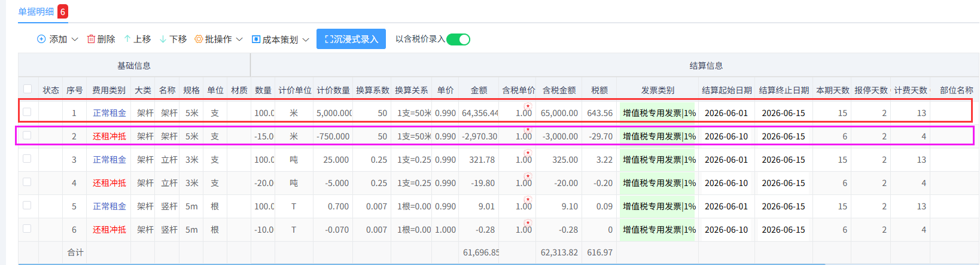Click row 2 结算起始日期 2026-06-10 cell

point(726,136)
